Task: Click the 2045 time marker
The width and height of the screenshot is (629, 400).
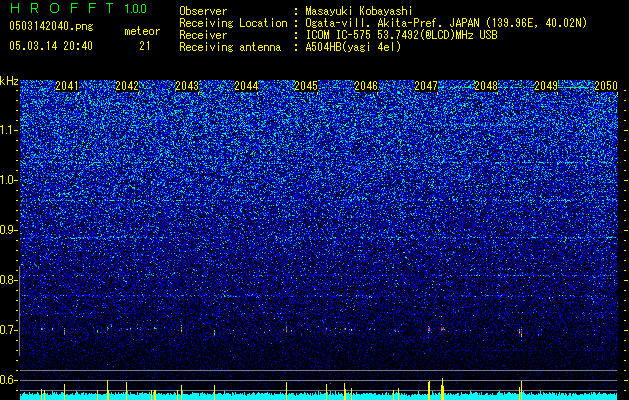Action: pos(306,86)
